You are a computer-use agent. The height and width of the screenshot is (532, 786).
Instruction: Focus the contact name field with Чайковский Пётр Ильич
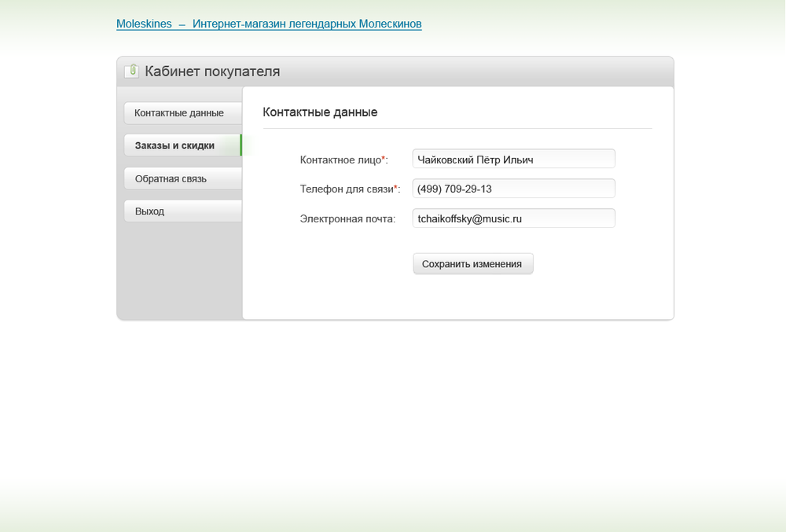(x=513, y=160)
